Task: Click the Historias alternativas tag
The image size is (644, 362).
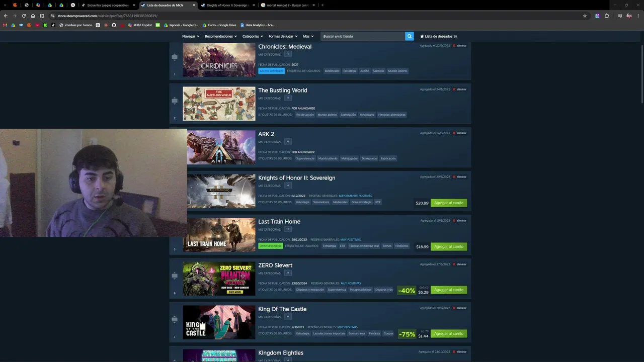Action: (391, 115)
